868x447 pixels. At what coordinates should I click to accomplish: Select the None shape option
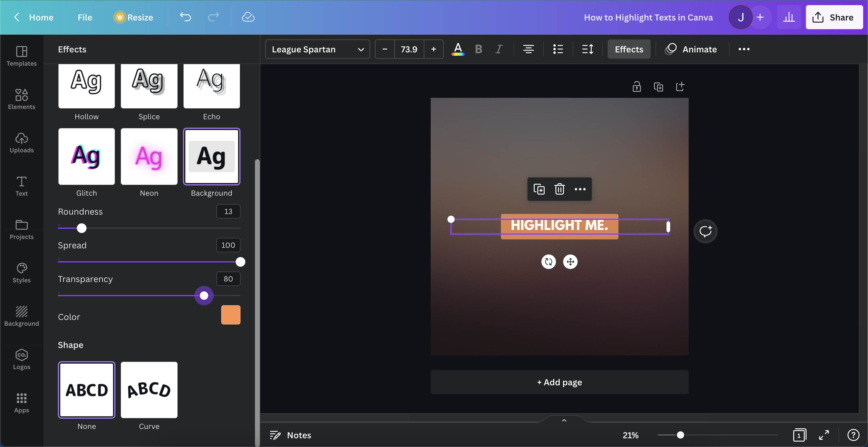point(87,390)
